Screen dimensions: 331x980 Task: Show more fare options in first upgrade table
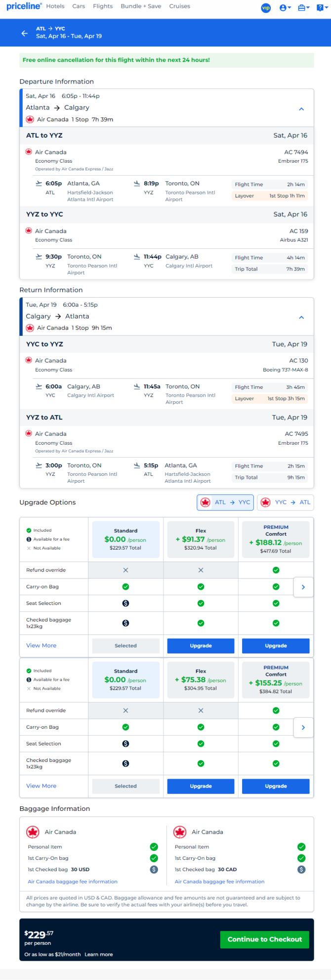pyautogui.click(x=303, y=587)
